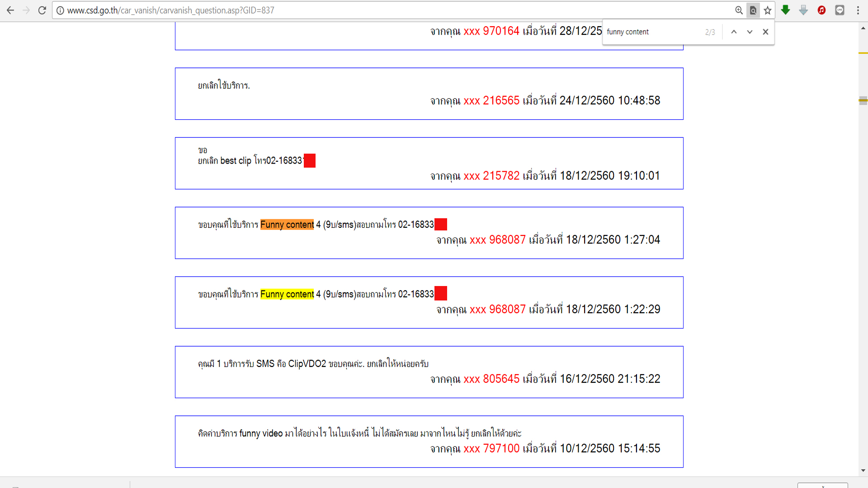Viewport: 868px width, 488px height.
Task: Open the LINE extension icon
Action: click(x=840, y=10)
